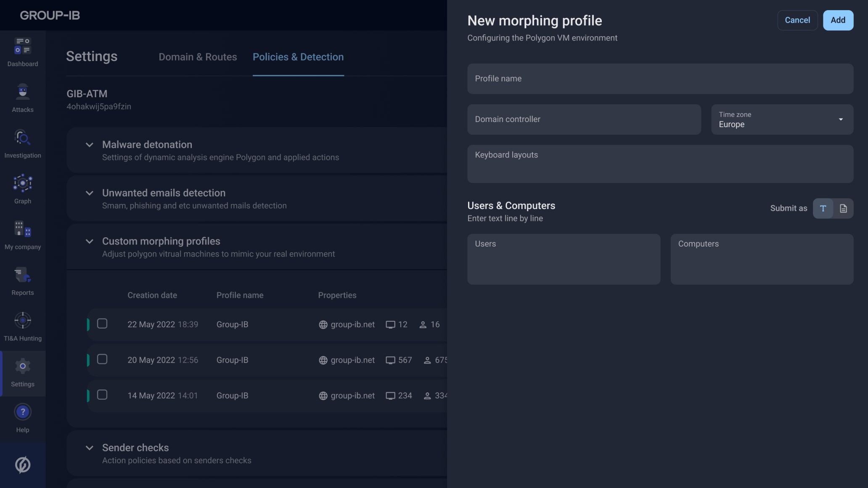Switch to the Domain & Routes tab
Viewport: 868px width, 488px height.
coord(198,57)
